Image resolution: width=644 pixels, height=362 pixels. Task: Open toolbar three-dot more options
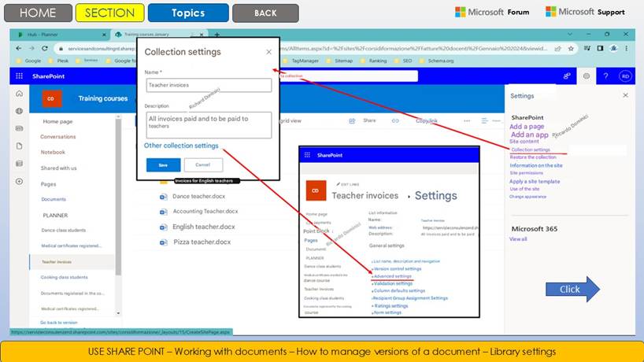point(467,120)
